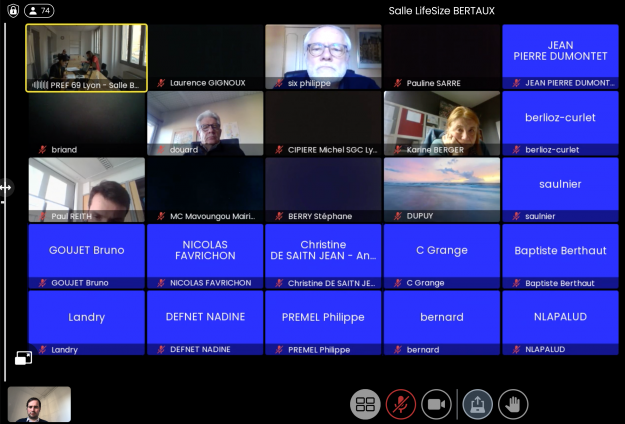Click the muted mic icon beside Laurence GIGNOUX
Viewport: 625px width, 424px height.
161,83
